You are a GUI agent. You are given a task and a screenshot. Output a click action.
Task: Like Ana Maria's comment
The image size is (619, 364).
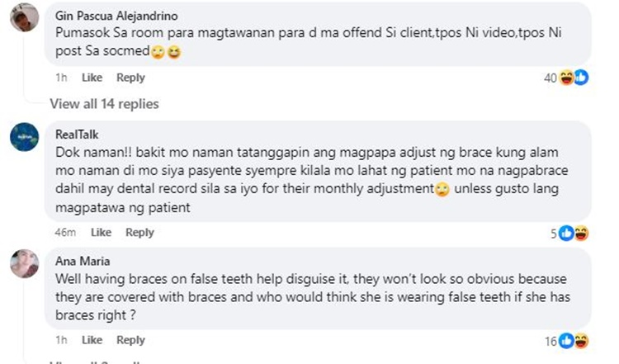coord(92,340)
